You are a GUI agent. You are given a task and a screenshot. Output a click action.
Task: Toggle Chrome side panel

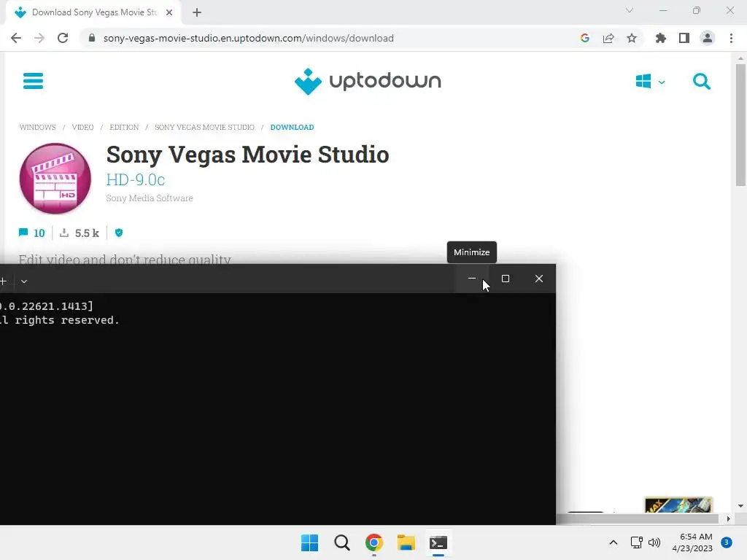coord(684,38)
